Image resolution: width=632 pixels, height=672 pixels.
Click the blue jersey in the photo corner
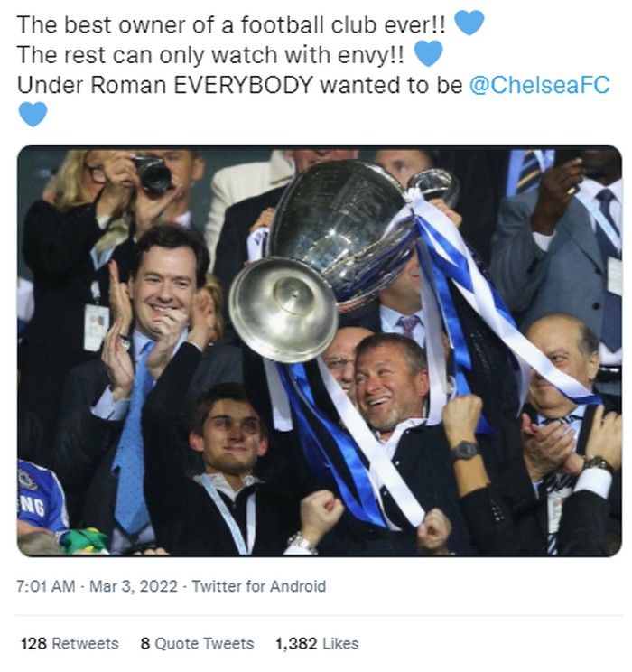pos(42,497)
